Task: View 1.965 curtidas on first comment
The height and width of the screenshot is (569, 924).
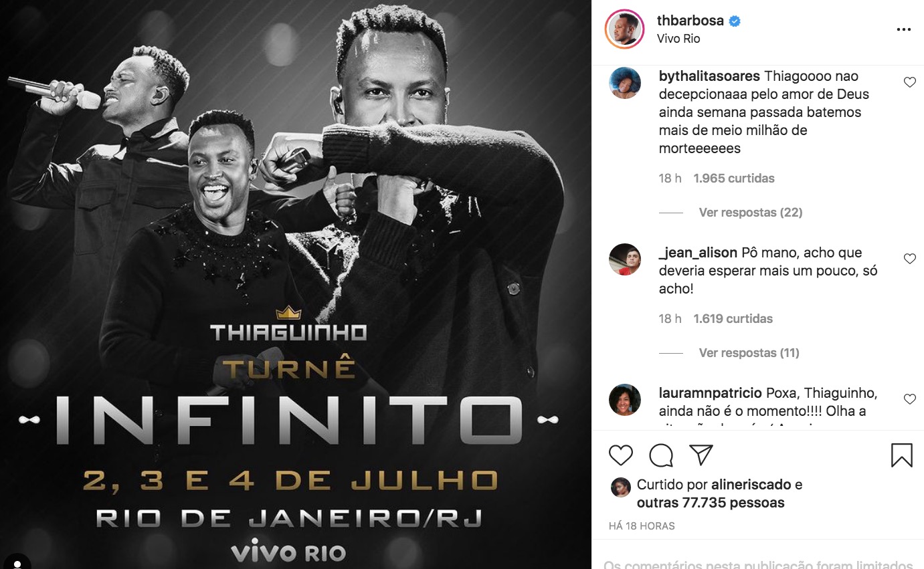Action: 733,179
